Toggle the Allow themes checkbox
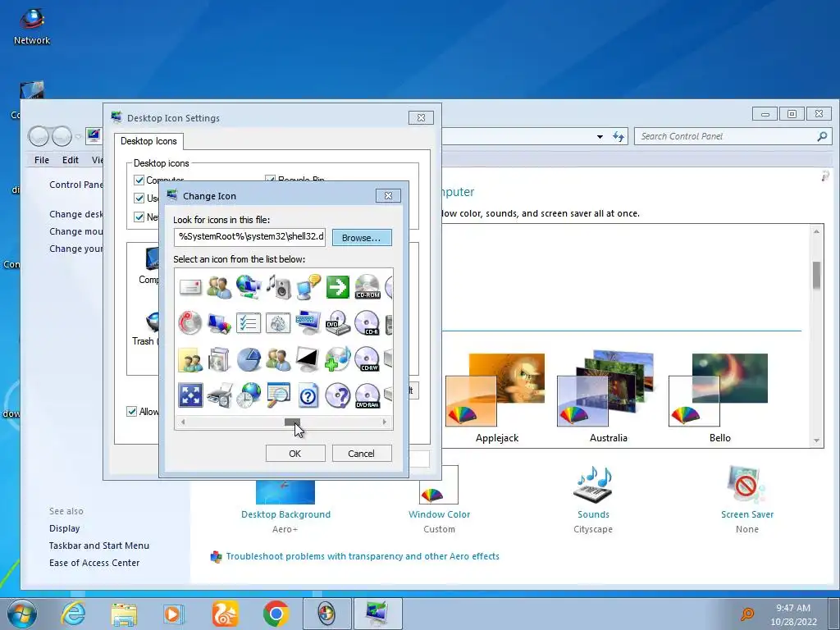 point(132,412)
